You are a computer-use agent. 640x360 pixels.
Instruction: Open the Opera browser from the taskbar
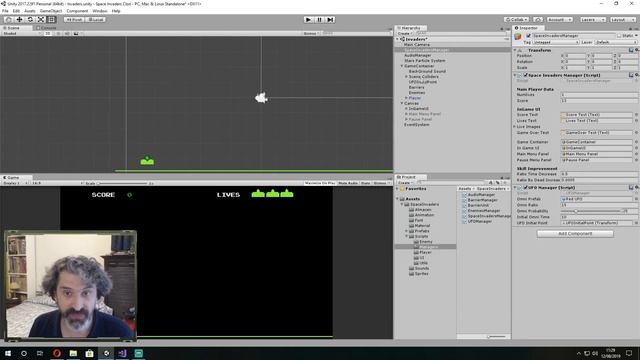pyautogui.click(x=57, y=353)
